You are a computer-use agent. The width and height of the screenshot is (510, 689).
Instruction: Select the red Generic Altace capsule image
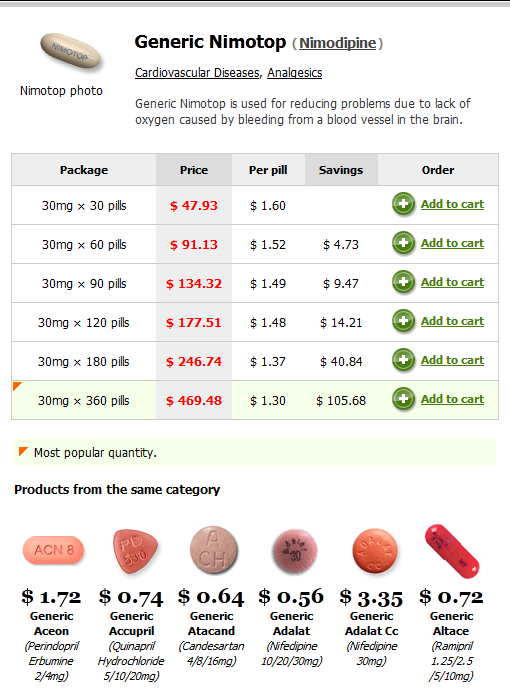pos(452,551)
